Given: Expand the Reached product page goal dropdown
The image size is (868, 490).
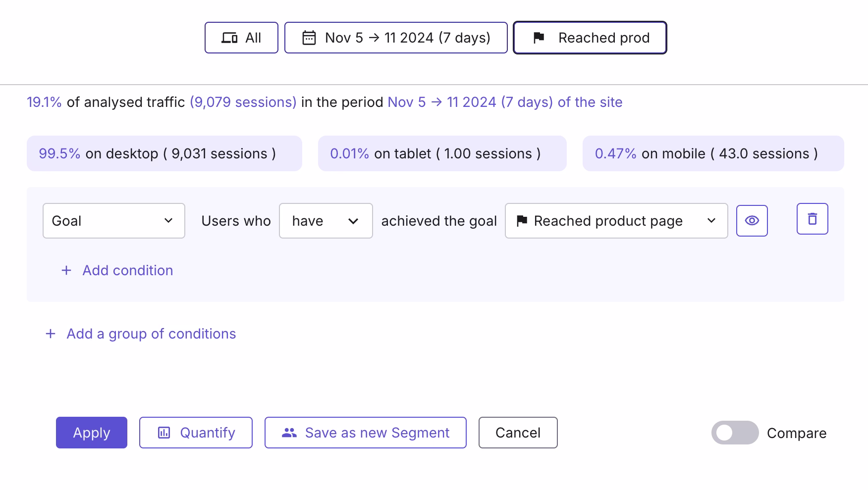Looking at the screenshot, I should (x=616, y=221).
